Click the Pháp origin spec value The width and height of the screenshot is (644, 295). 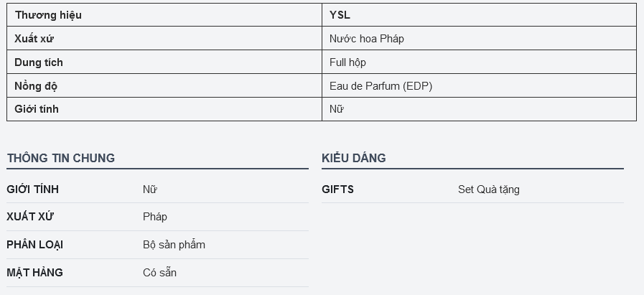[155, 217]
